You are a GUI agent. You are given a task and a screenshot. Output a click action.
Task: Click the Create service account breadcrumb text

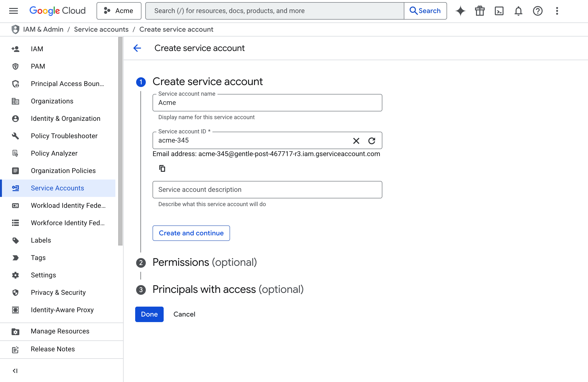tap(176, 29)
